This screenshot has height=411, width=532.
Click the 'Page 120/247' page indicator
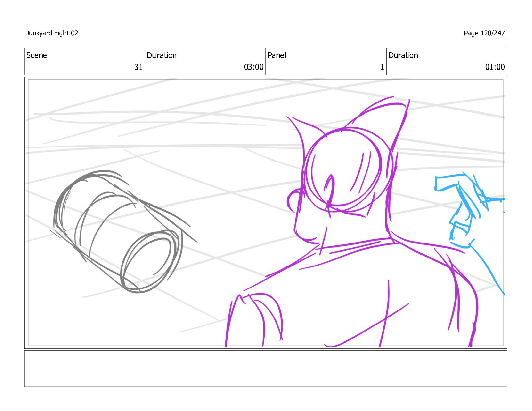click(484, 33)
